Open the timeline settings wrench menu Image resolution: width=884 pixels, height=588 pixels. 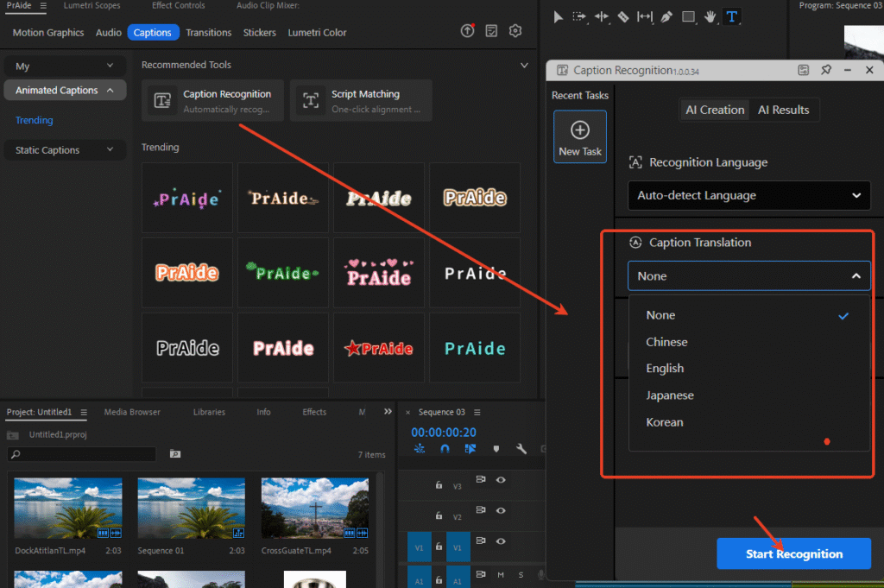point(521,449)
